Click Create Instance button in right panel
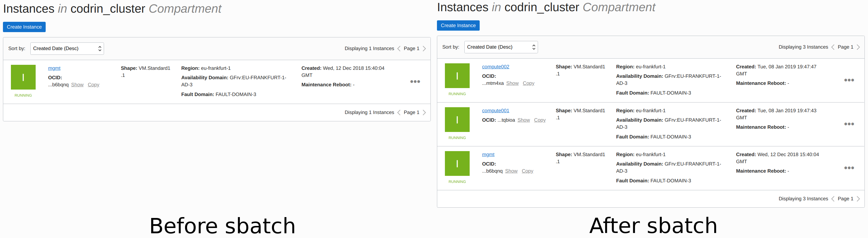The width and height of the screenshot is (868, 238). point(458,26)
